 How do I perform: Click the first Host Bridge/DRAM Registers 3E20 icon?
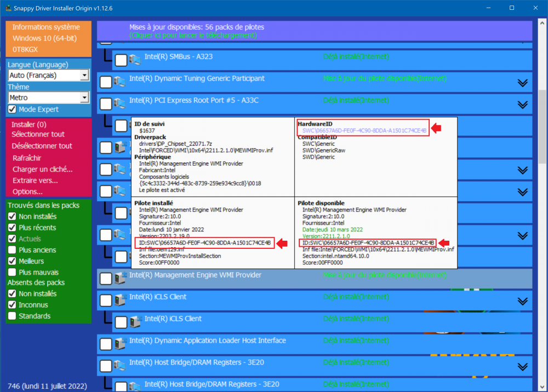click(x=119, y=366)
